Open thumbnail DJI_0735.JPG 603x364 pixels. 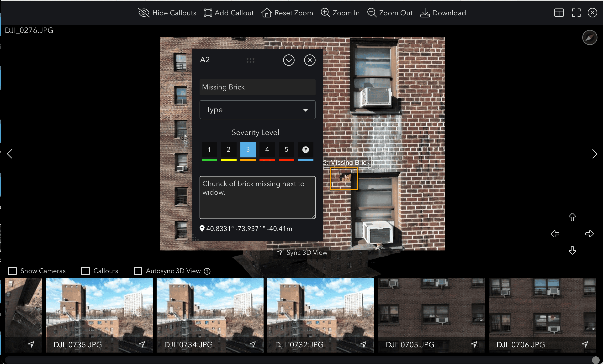[x=99, y=315]
